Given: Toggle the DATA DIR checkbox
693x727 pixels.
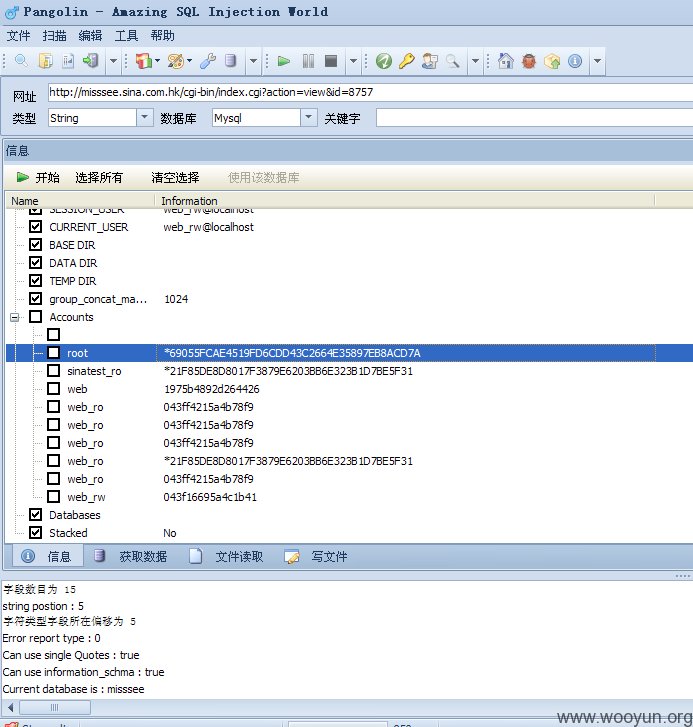Looking at the screenshot, I should click(x=35, y=262).
